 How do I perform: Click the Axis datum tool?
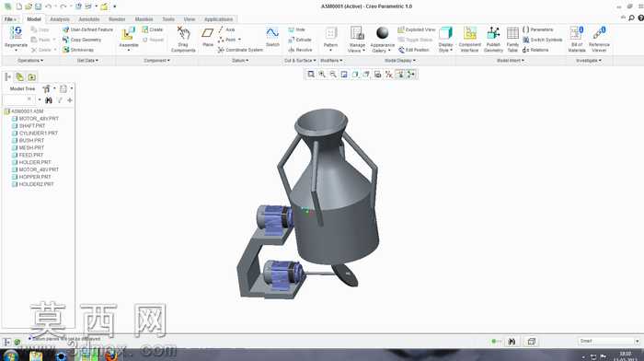click(x=226, y=29)
